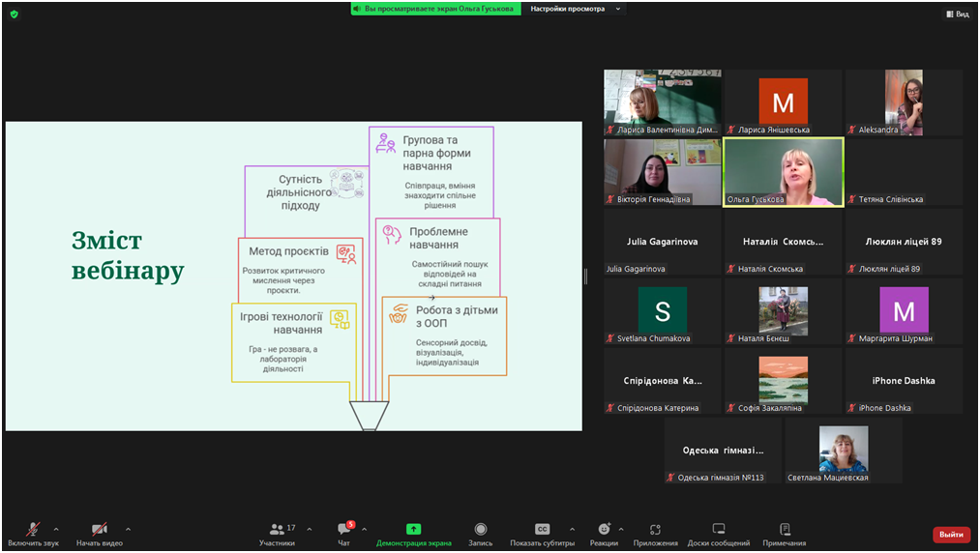This screenshot has width=980, height=553.
Task: Open the Настройки просмотра dropdown
Action: 576,9
